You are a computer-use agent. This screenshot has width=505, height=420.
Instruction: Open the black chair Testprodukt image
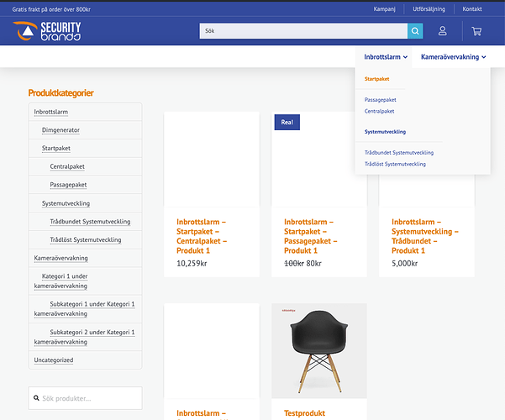(319, 350)
